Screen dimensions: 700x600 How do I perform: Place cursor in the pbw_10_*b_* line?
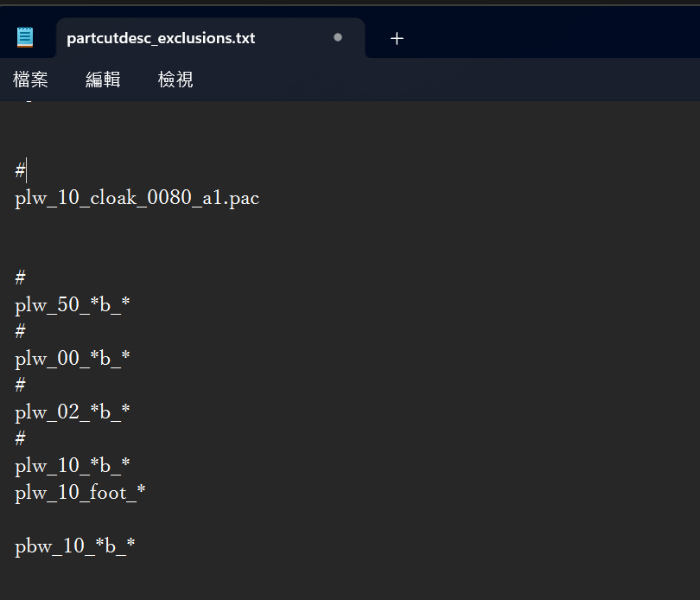click(75, 546)
